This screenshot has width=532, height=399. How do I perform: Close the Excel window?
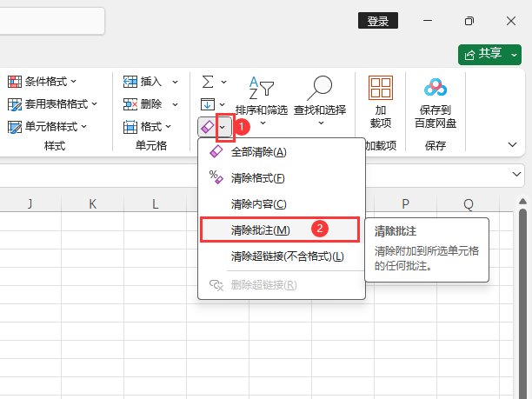coord(511,21)
